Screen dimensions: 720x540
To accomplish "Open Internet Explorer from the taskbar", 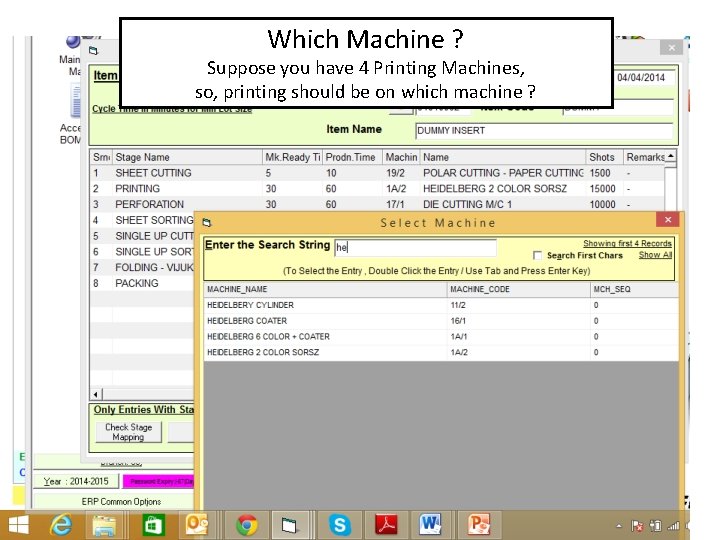I will pos(60,524).
